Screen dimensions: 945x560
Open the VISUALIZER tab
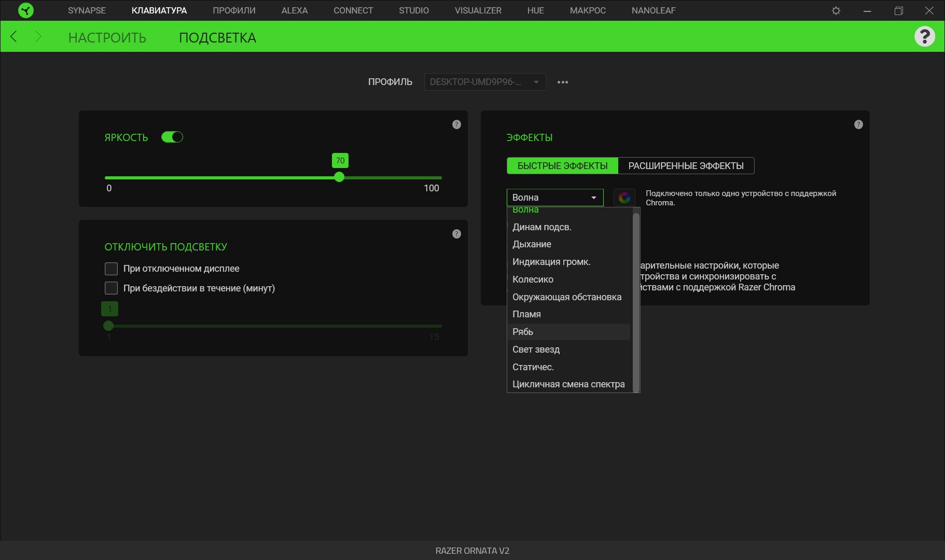coord(478,10)
